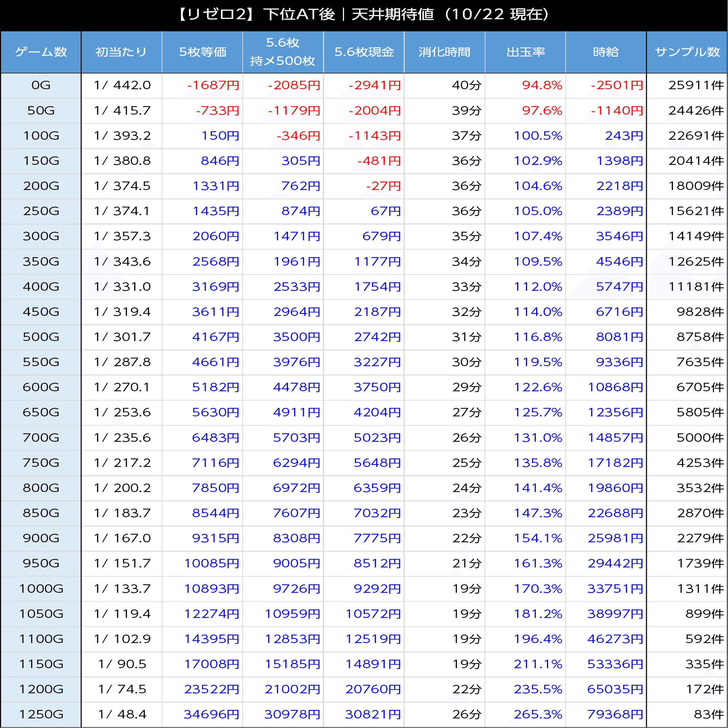Click the 5枚等価 column header

point(202,52)
